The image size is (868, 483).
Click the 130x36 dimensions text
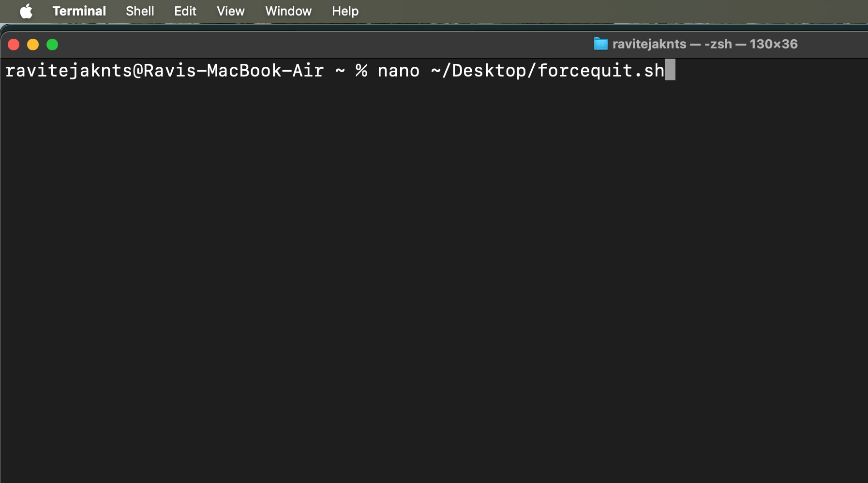773,44
